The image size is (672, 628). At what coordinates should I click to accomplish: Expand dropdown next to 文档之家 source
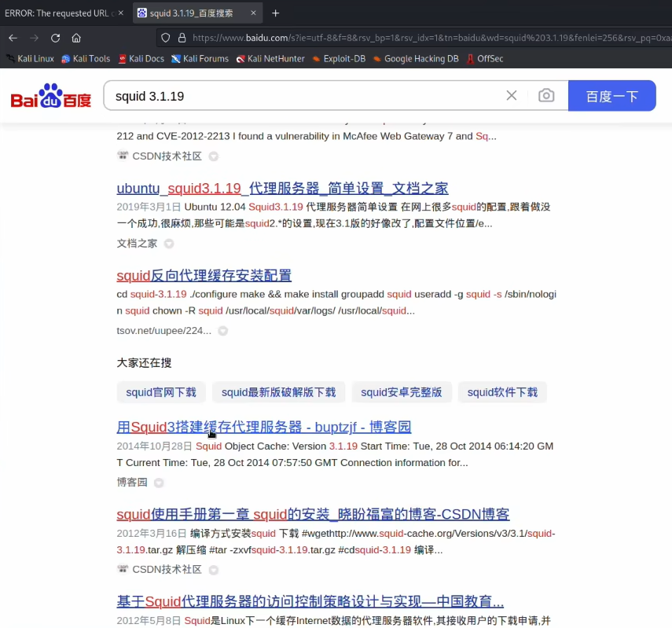pos(169,244)
